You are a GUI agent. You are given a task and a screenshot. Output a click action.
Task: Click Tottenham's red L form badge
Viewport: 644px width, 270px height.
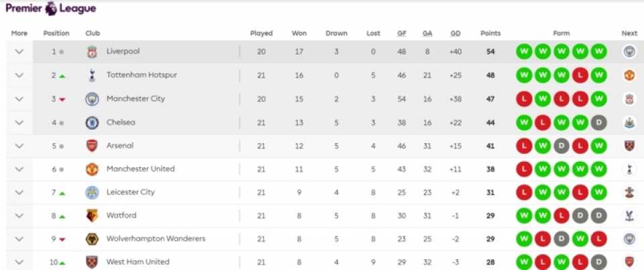580,75
